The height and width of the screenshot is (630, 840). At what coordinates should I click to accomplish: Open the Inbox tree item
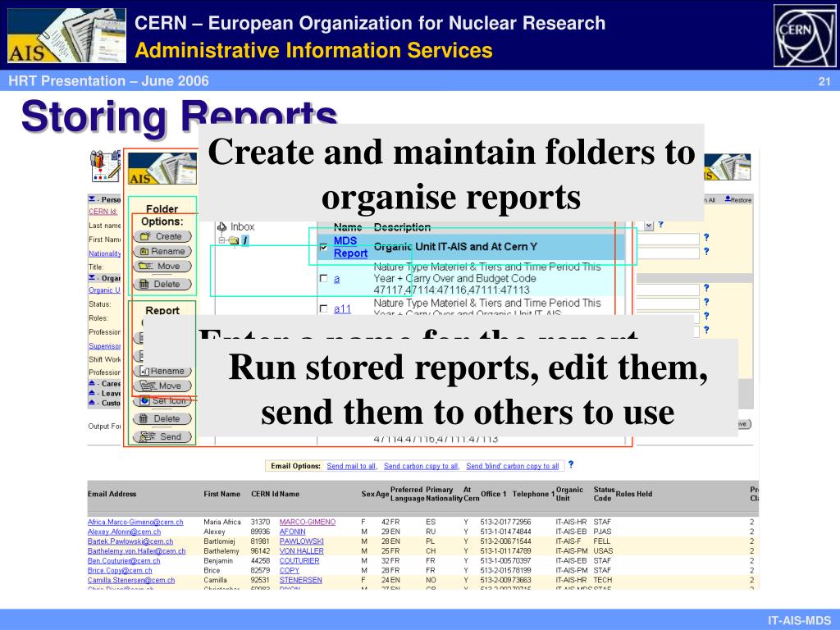(236, 226)
